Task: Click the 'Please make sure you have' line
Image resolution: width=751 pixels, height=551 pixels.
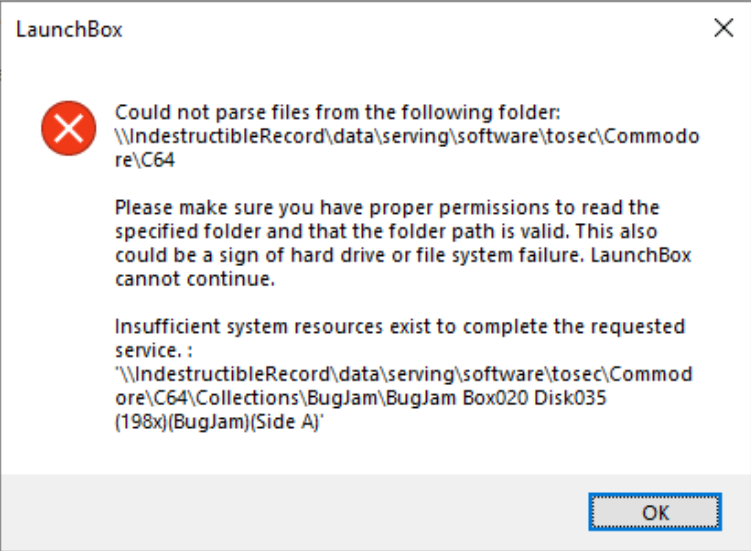Action: [387, 207]
